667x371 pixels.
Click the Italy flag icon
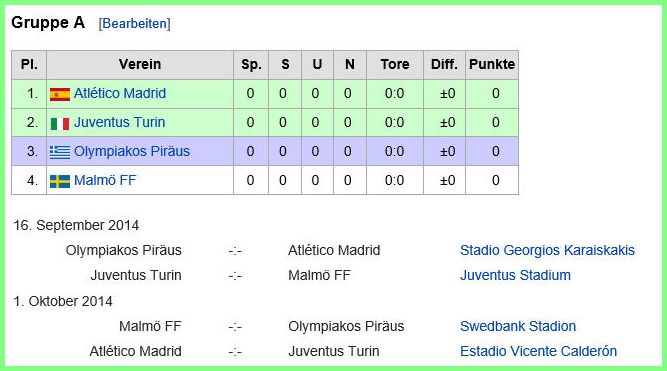coord(60,123)
